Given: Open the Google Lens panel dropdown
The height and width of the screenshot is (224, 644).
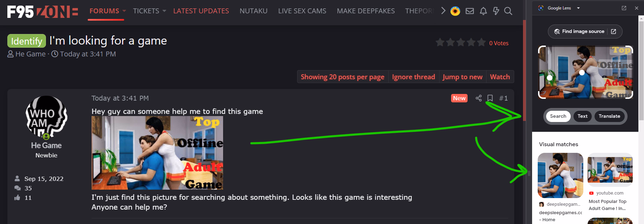Looking at the screenshot, I should pyautogui.click(x=578, y=8).
